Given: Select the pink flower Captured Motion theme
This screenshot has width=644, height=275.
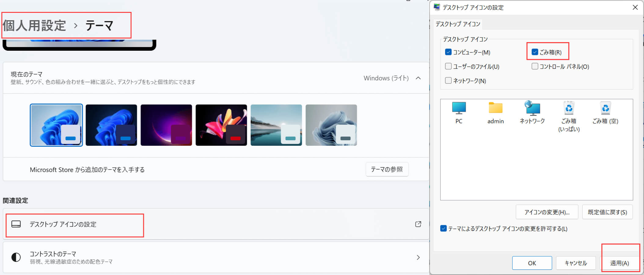Looking at the screenshot, I should click(221, 125).
